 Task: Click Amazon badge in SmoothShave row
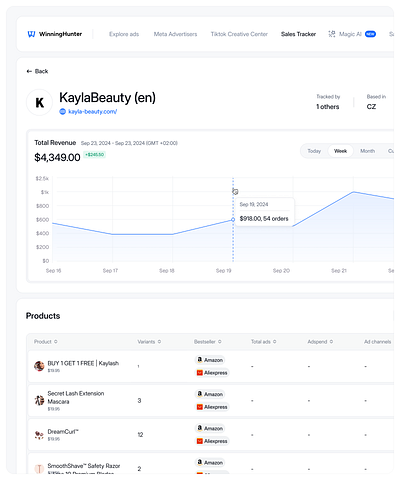pos(210,463)
